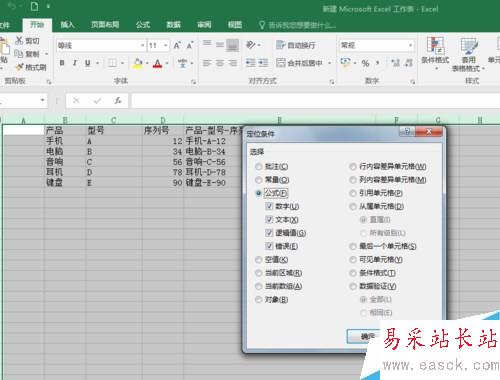Open Format as Table menu
The height and width of the screenshot is (380, 500).
coord(468,54)
